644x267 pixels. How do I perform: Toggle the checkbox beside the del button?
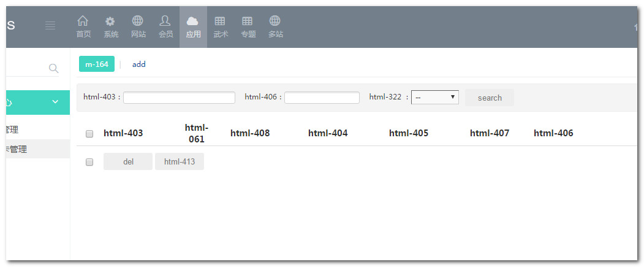(89, 162)
